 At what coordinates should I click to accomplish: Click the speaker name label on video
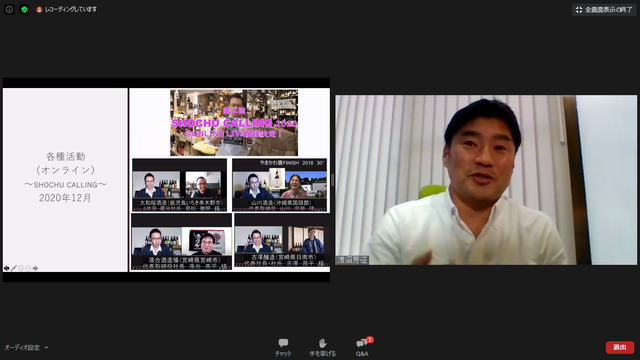pos(352,260)
